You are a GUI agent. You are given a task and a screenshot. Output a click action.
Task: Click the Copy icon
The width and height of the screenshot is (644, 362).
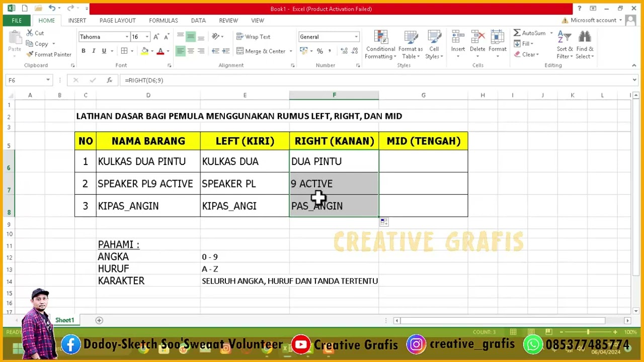[38, 44]
